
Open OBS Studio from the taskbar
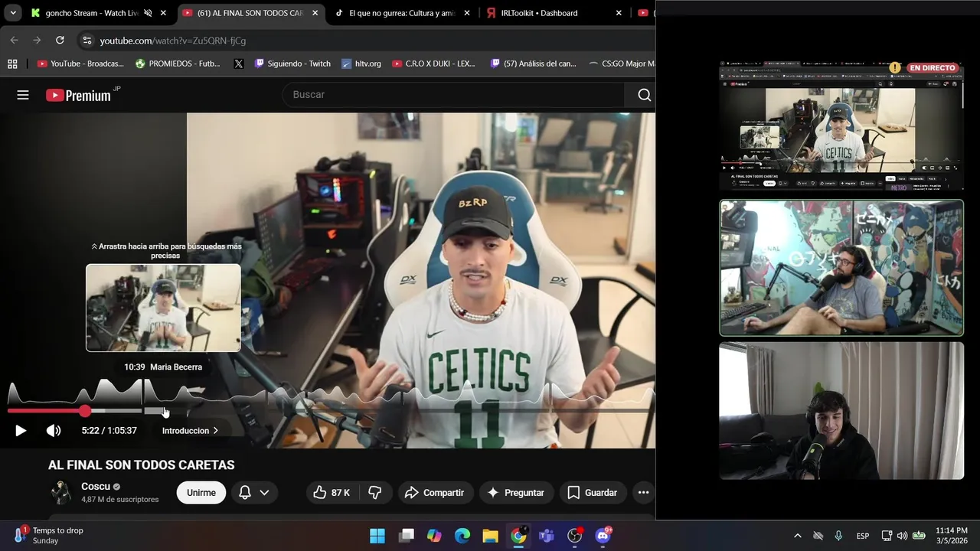575,536
